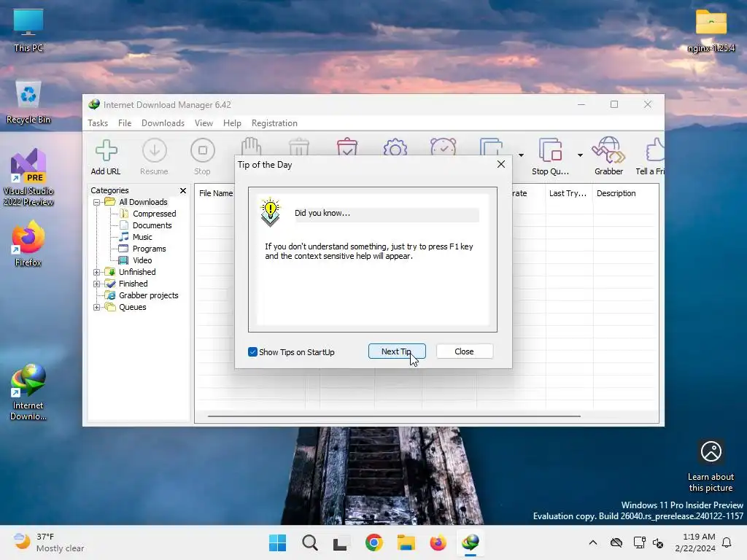The image size is (747, 560).
Task: Collapse the All Downloads tree node
Action: coord(97,203)
